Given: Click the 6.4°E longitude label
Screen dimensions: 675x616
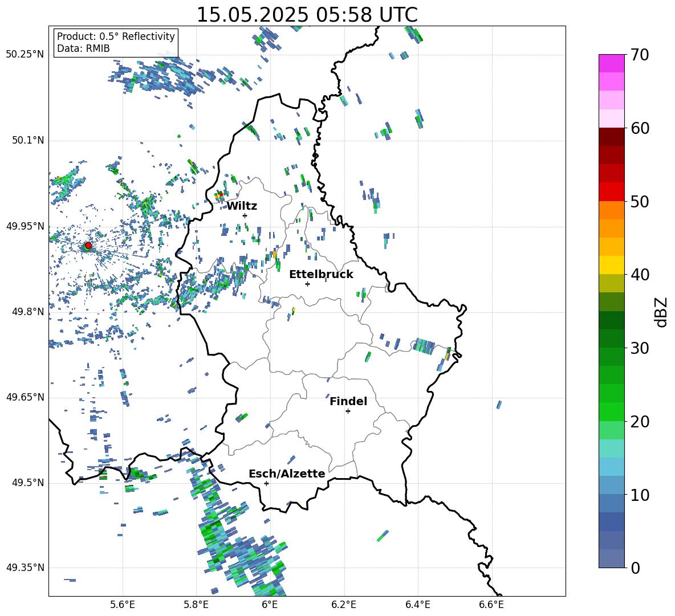Looking at the screenshot, I should tap(417, 605).
